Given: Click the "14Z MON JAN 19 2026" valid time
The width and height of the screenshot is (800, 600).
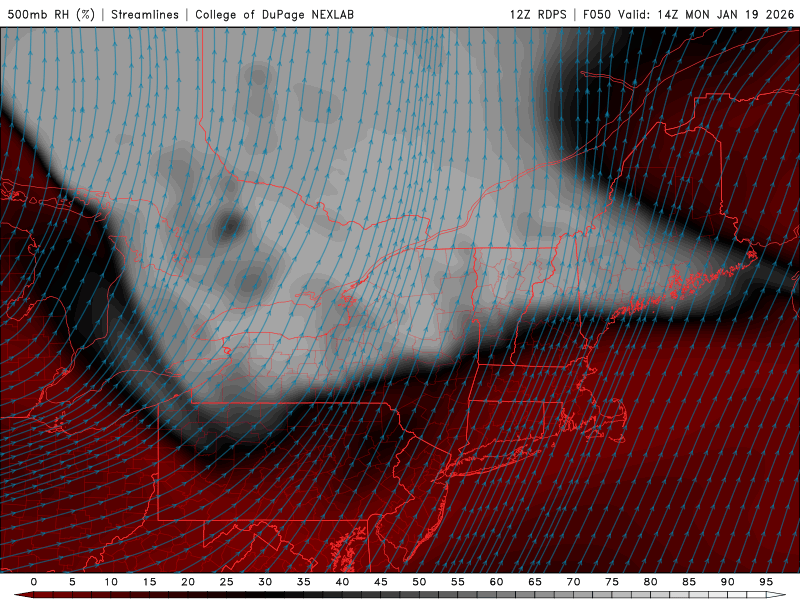Looking at the screenshot, I should [x=726, y=14].
